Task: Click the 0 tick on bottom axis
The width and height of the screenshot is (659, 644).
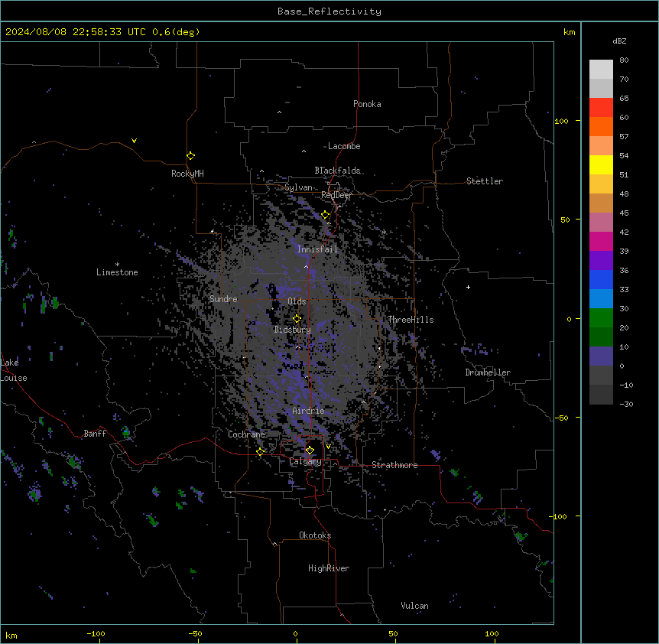Action: (295, 633)
